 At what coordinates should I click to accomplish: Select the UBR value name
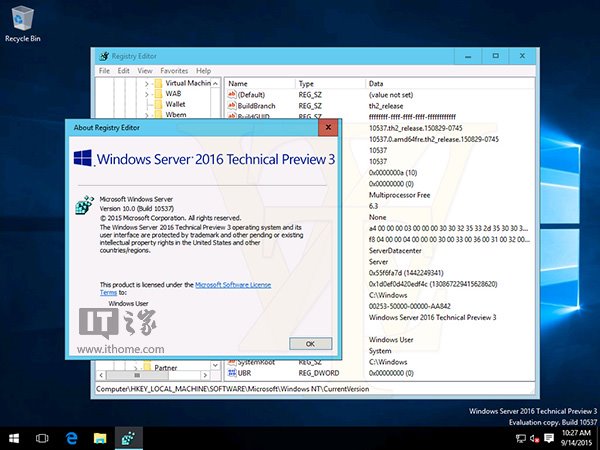click(244, 373)
